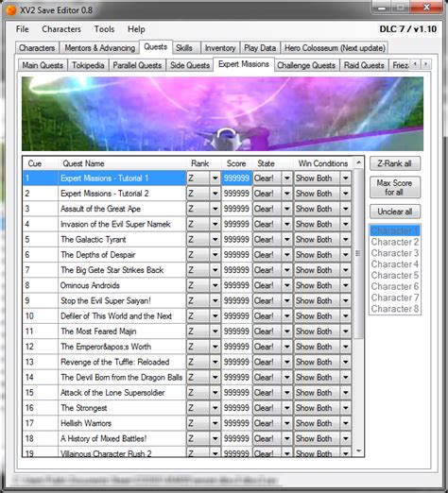Click the Score column header
The image size is (448, 493).
click(236, 163)
